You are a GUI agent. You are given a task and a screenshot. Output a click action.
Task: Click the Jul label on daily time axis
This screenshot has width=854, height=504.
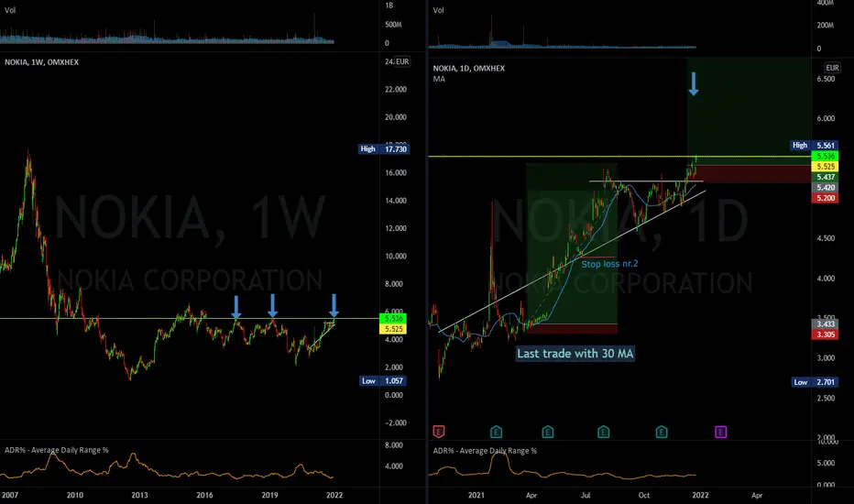586,495
